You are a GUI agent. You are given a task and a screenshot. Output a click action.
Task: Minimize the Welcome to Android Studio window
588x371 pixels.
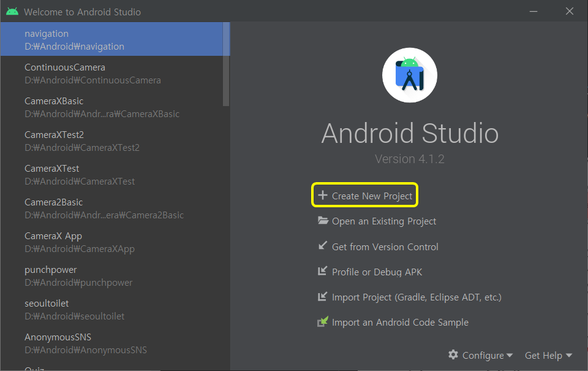click(533, 12)
